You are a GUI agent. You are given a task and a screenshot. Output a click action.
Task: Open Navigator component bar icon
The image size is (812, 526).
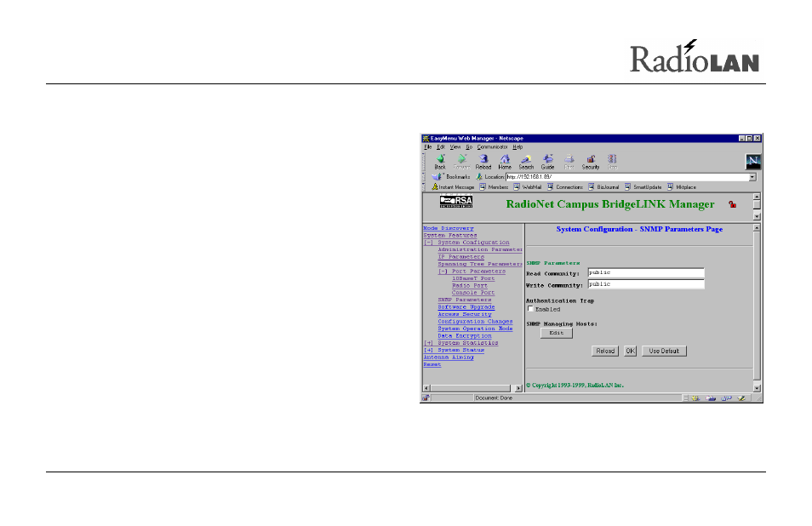click(x=695, y=398)
